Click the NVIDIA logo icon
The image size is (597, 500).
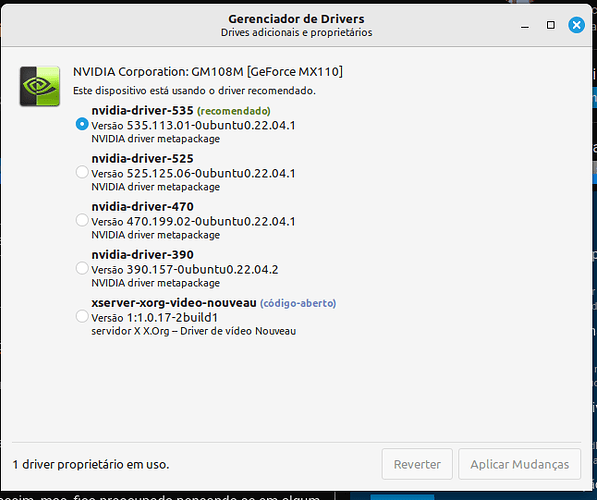[40, 86]
